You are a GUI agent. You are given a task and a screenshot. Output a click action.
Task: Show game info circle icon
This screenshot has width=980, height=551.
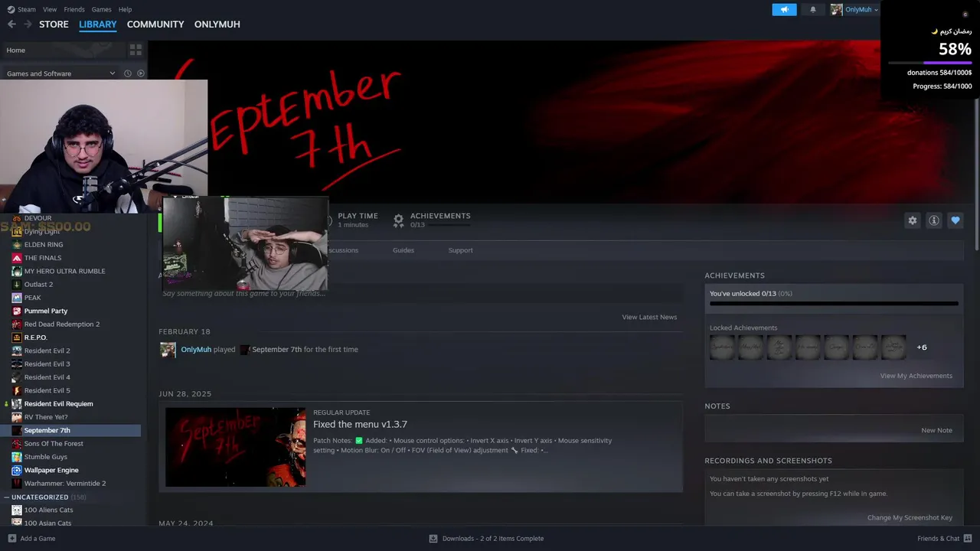tap(933, 220)
